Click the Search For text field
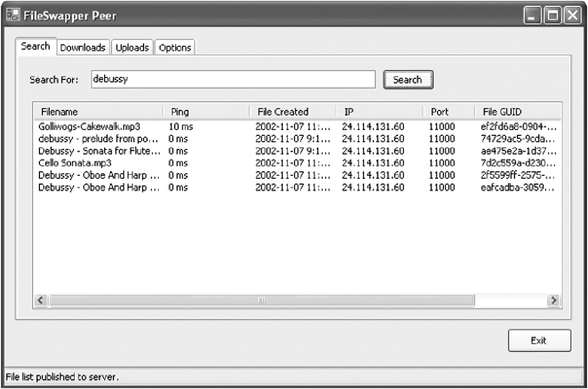588x389 pixels. 232,79
